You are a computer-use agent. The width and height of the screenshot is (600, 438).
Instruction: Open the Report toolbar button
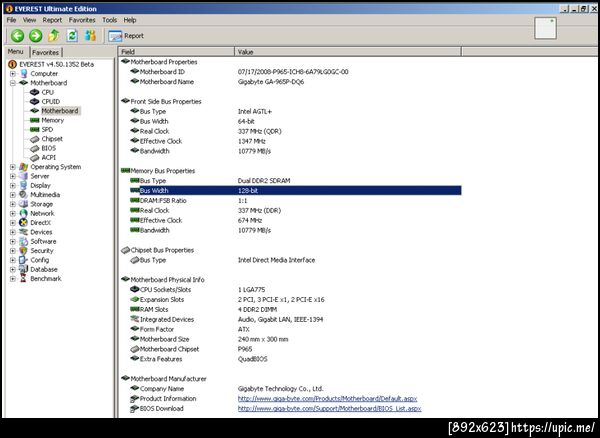126,36
